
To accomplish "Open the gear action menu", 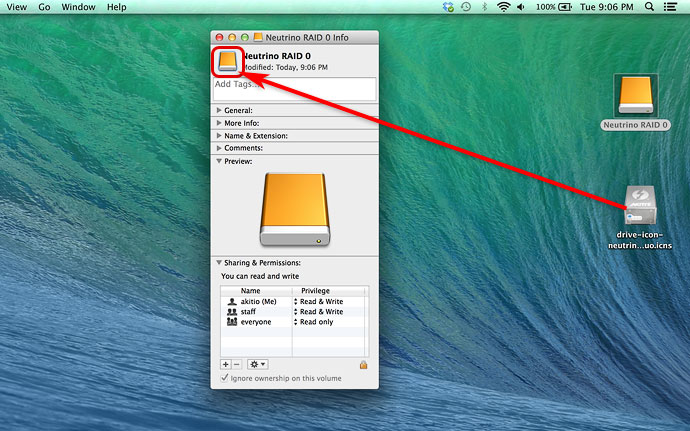I will click(257, 365).
